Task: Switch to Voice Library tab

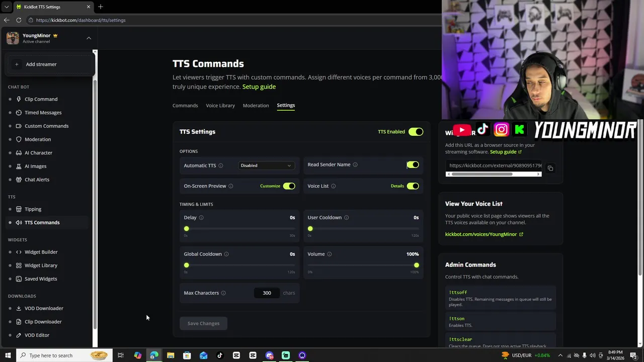Action: (x=220, y=106)
